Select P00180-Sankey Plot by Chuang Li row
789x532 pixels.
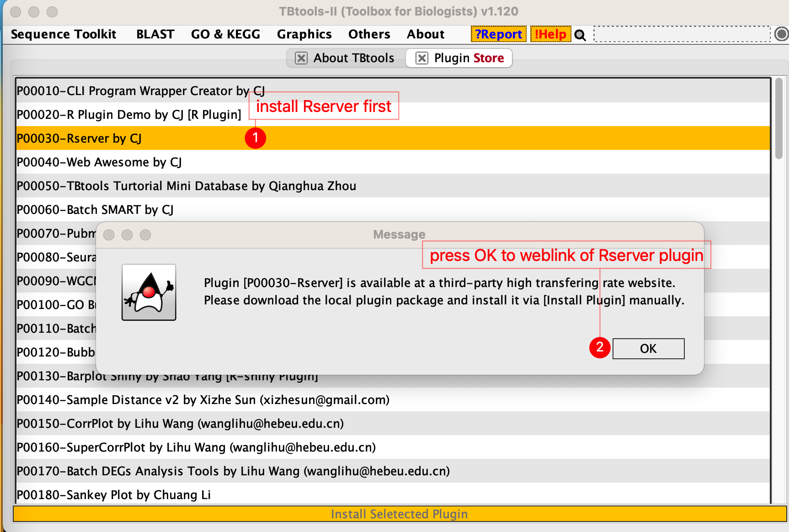393,494
